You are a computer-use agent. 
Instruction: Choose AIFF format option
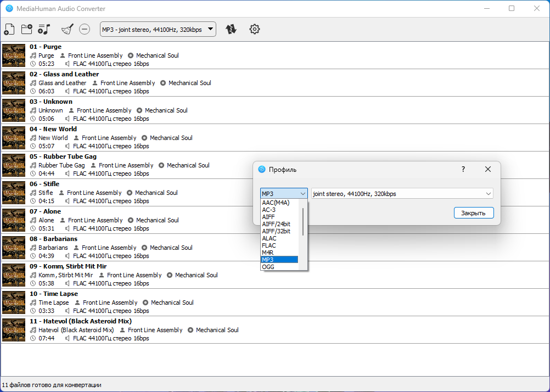tap(279, 217)
